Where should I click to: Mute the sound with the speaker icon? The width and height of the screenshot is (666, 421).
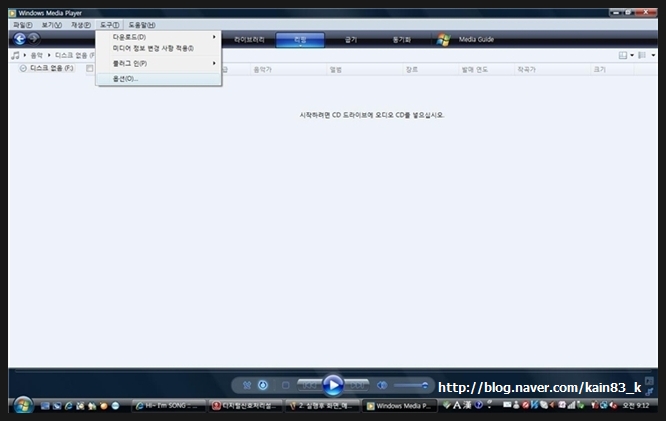(382, 385)
